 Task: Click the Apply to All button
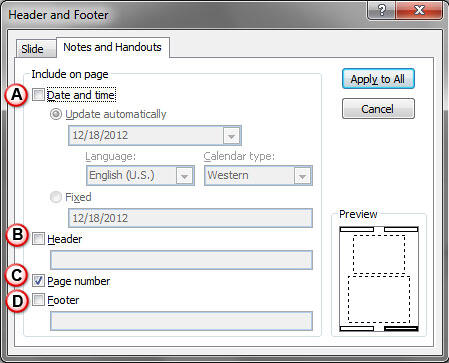coord(378,79)
